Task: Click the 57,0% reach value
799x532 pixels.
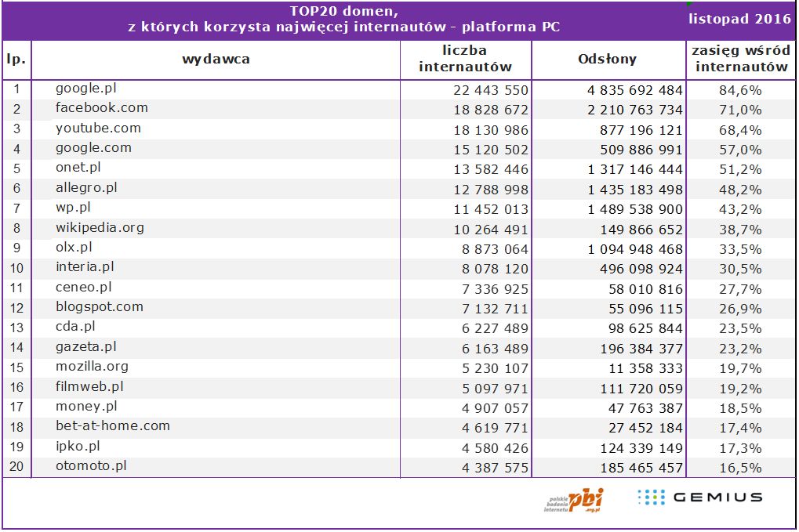Action: click(x=740, y=150)
